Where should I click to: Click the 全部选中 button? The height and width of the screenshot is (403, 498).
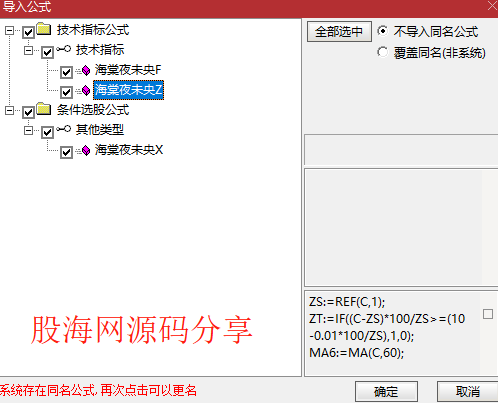coord(339,32)
